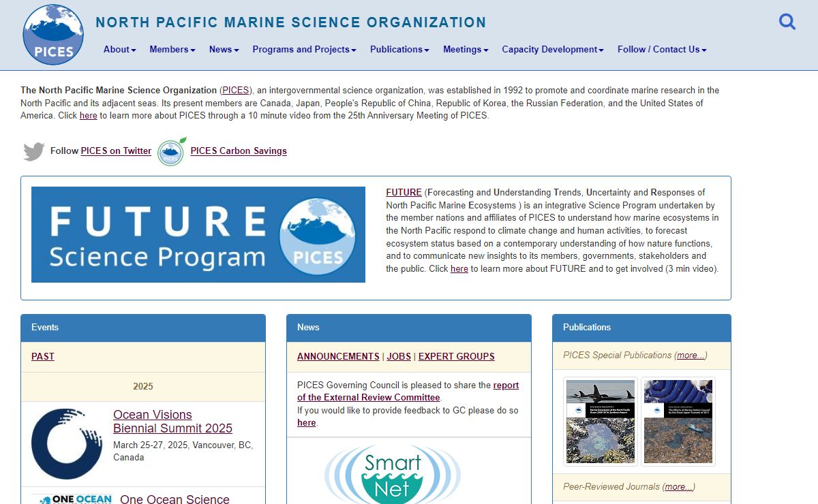Open the PICES on Twitter link
Screen dimensions: 818x504
click(x=116, y=151)
